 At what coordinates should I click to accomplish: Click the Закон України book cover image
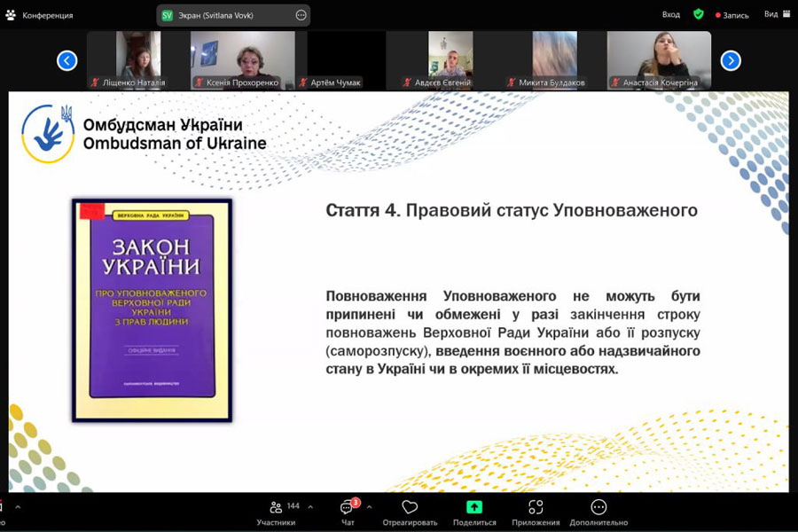tap(153, 310)
